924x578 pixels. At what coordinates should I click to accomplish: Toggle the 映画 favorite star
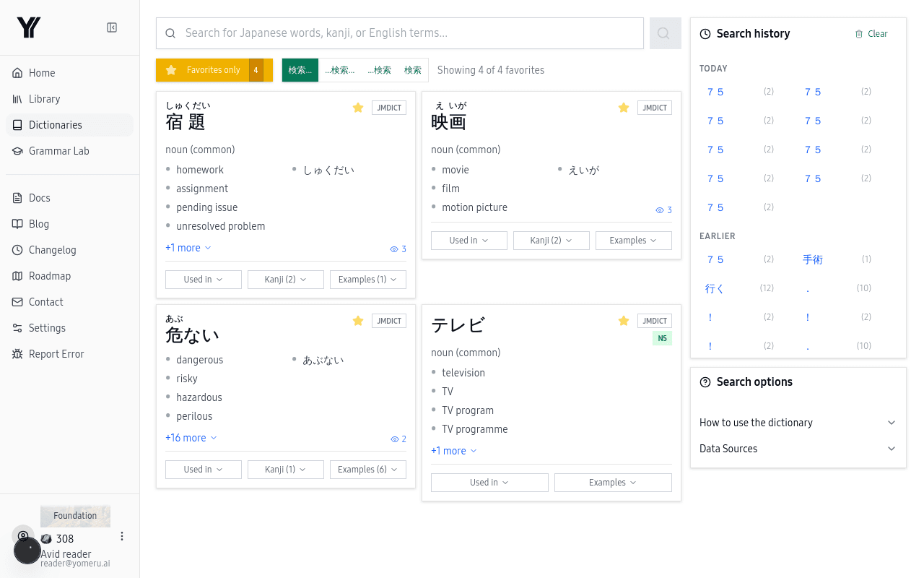(x=624, y=108)
